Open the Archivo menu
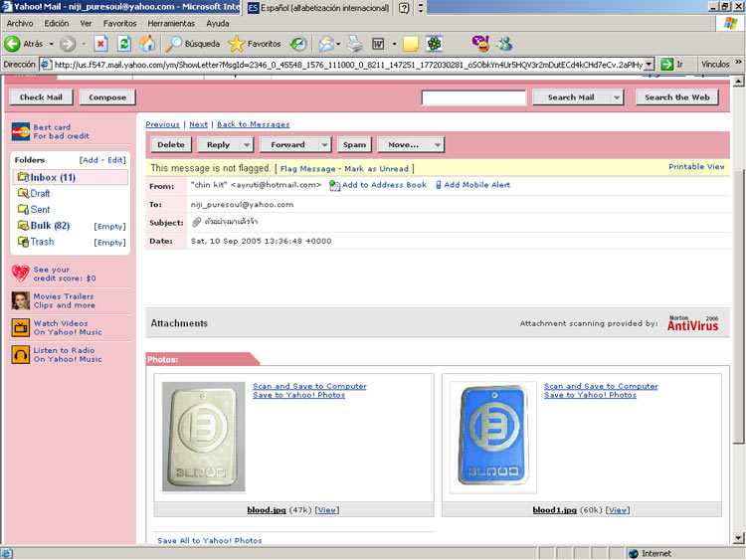Viewport: 746px width, 560px height. click(x=20, y=23)
